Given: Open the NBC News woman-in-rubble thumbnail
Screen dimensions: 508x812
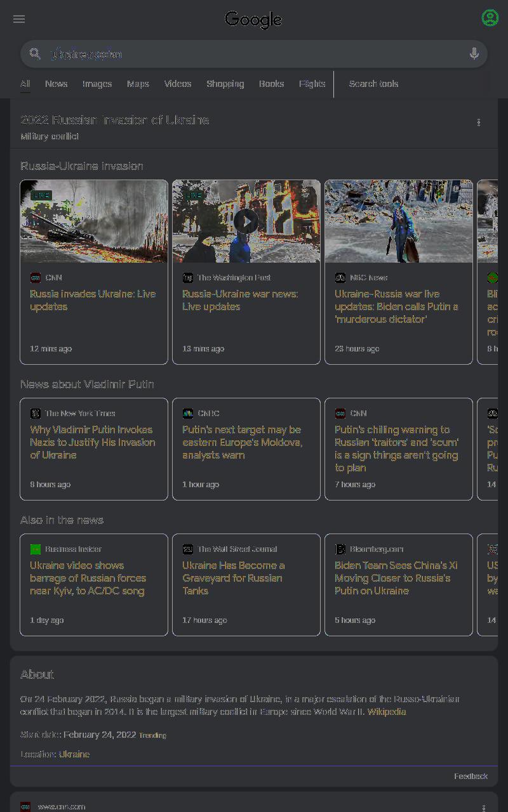Looking at the screenshot, I should (x=399, y=221).
